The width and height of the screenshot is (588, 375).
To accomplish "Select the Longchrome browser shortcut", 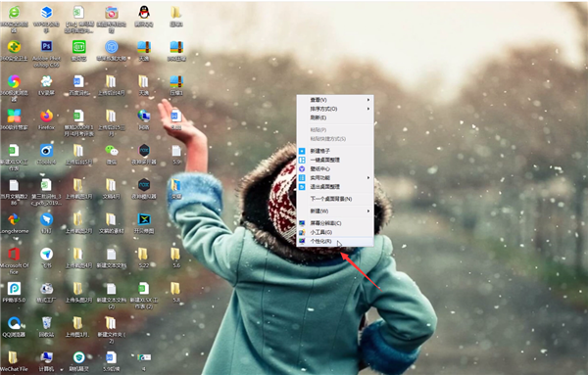I will click(x=15, y=223).
